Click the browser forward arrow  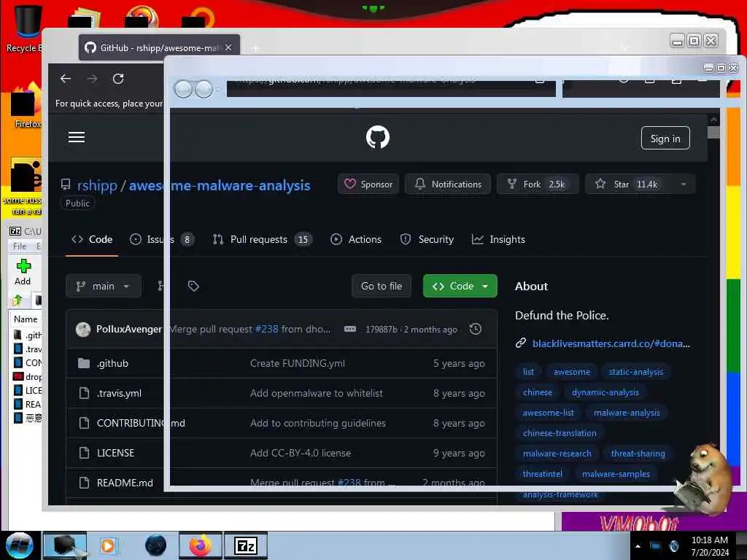[x=92, y=79]
